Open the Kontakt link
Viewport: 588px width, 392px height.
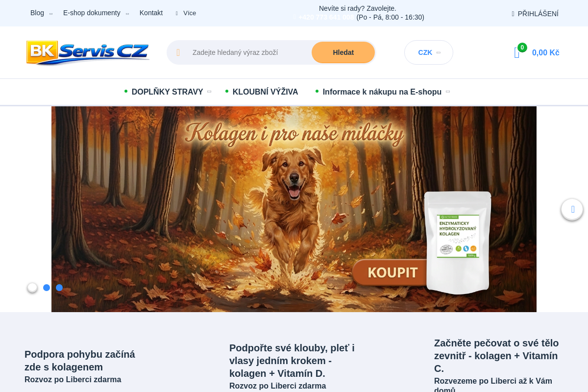pos(151,13)
